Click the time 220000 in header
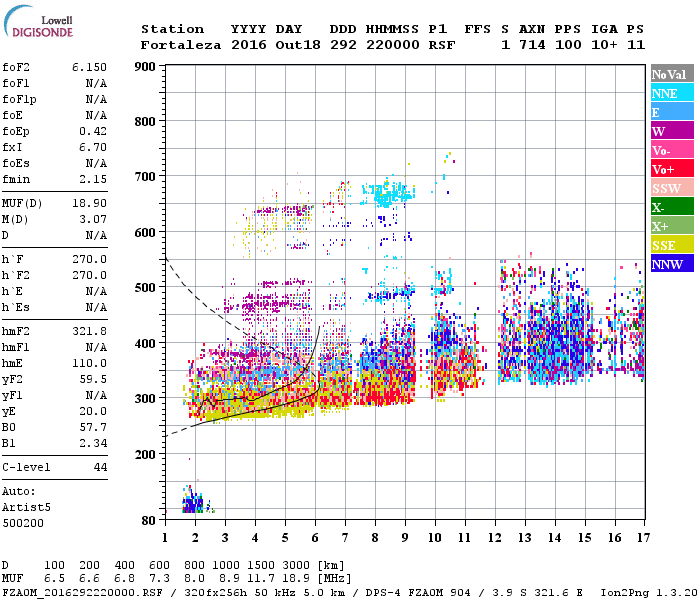Image resolution: width=700 pixels, height=600 pixels. pyautogui.click(x=393, y=45)
